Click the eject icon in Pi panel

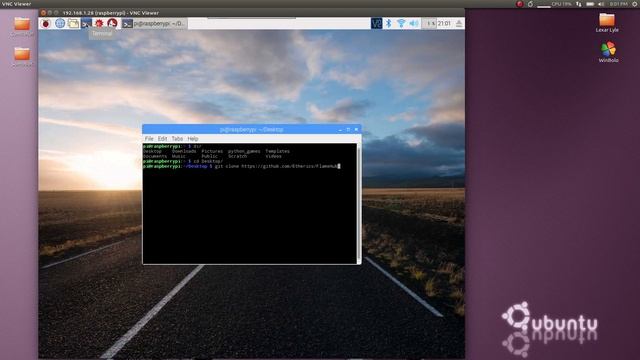click(x=459, y=24)
